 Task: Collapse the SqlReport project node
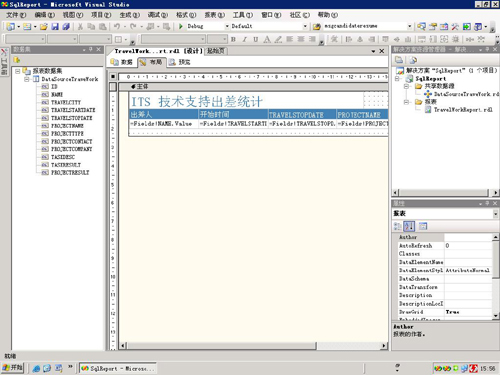[x=397, y=79]
